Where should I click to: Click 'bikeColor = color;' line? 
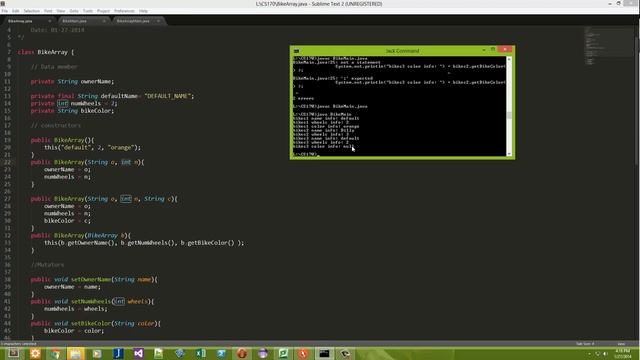pyautogui.click(x=74, y=331)
